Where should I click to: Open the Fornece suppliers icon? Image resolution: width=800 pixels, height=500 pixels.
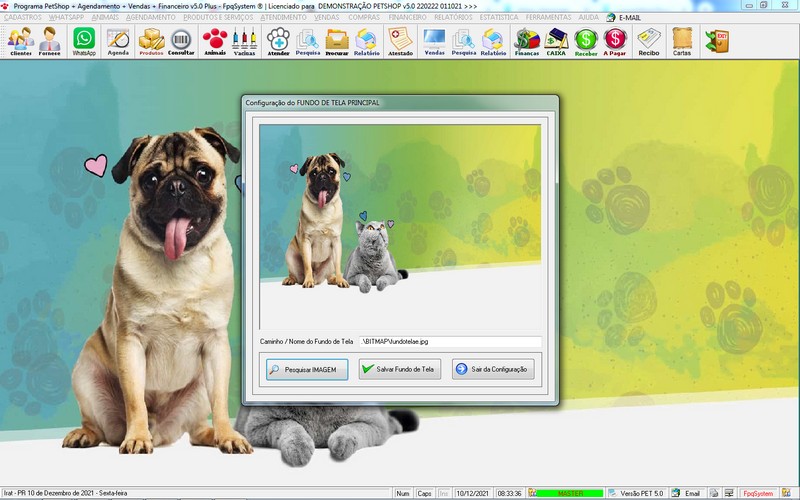pos(49,41)
